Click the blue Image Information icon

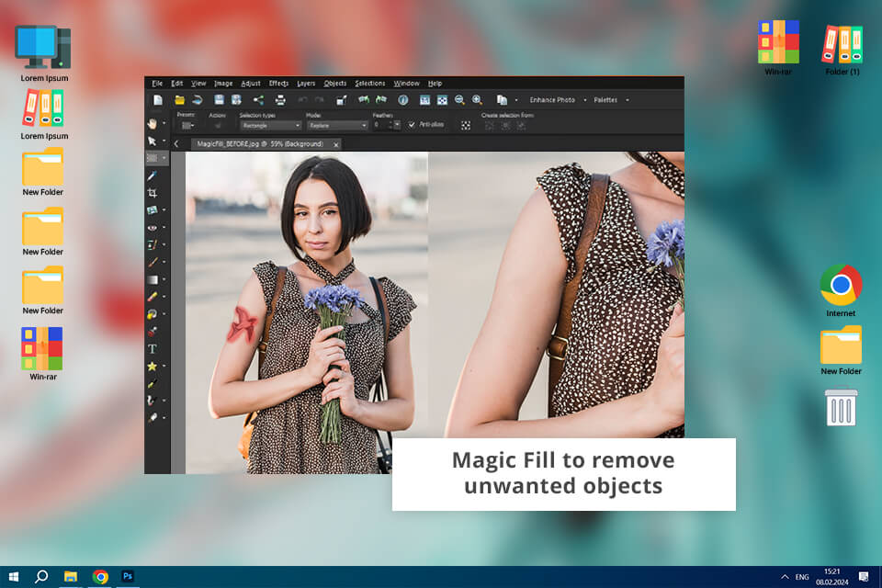[x=402, y=100]
